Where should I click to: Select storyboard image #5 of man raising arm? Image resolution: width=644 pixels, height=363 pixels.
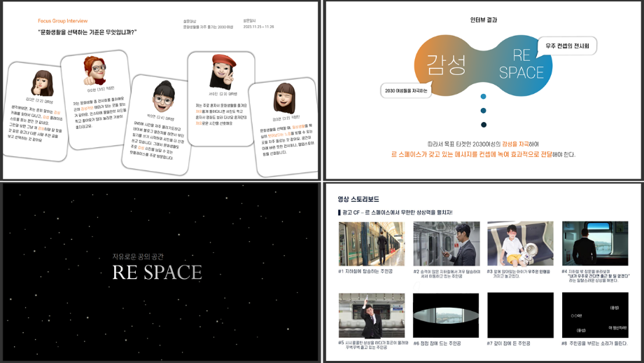[x=371, y=315]
